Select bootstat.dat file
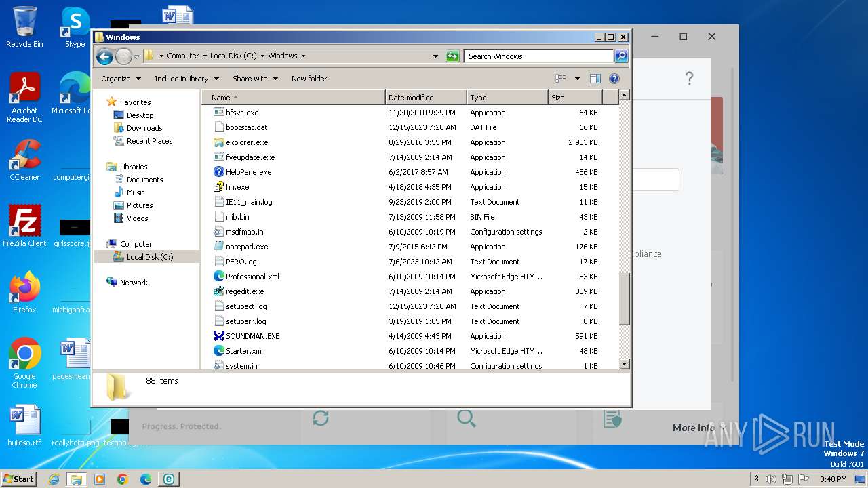868x488 pixels. (246, 127)
